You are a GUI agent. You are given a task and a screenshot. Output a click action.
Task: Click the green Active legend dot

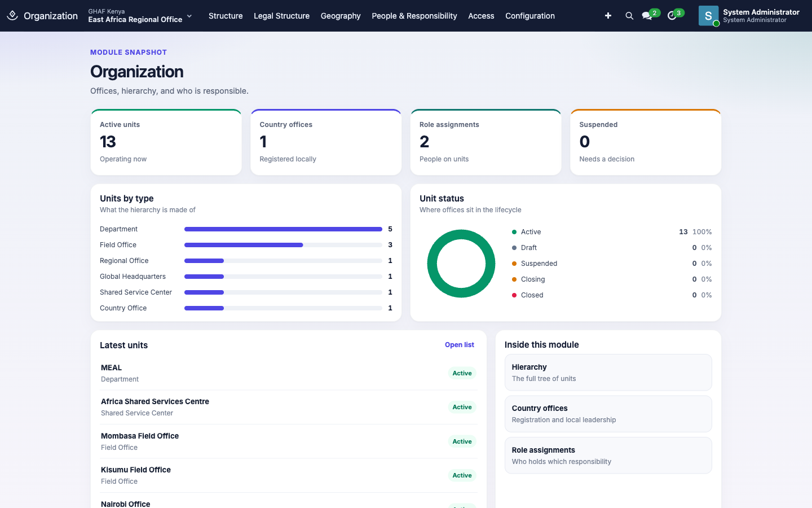pos(514,232)
